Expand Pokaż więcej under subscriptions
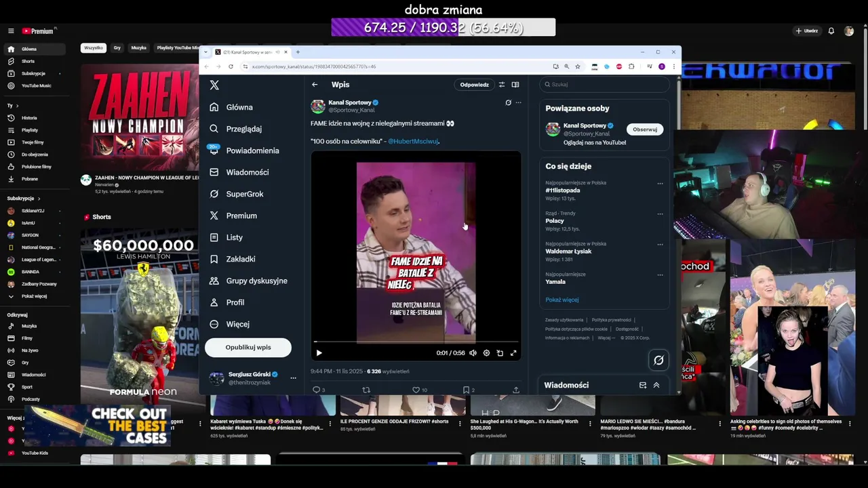868x488 pixels. tap(34, 296)
